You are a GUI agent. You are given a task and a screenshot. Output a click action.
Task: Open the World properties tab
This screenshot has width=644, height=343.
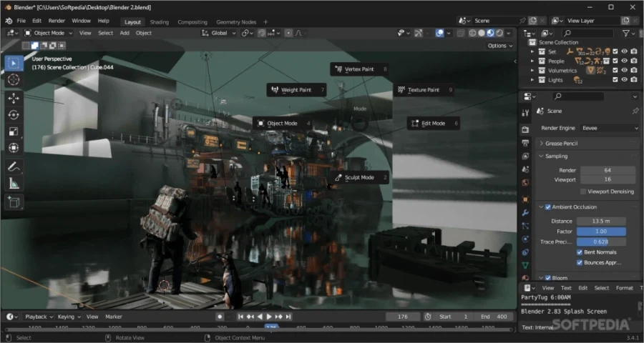pyautogui.click(x=525, y=183)
